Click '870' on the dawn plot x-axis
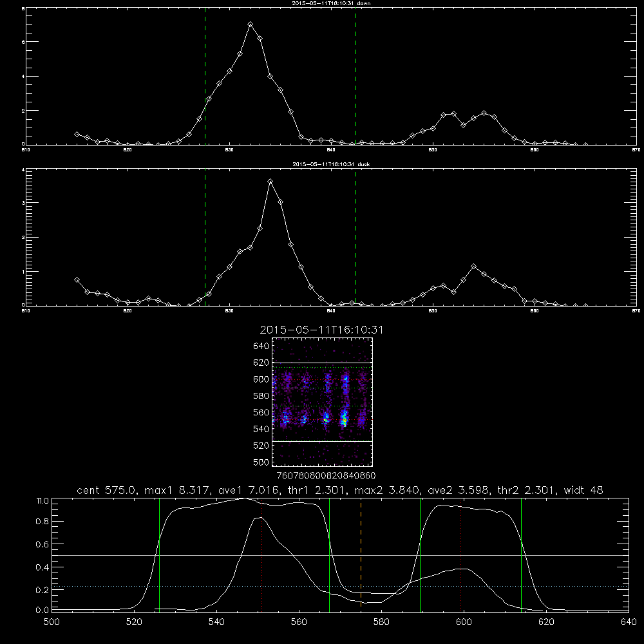The image size is (644, 644). click(x=636, y=150)
